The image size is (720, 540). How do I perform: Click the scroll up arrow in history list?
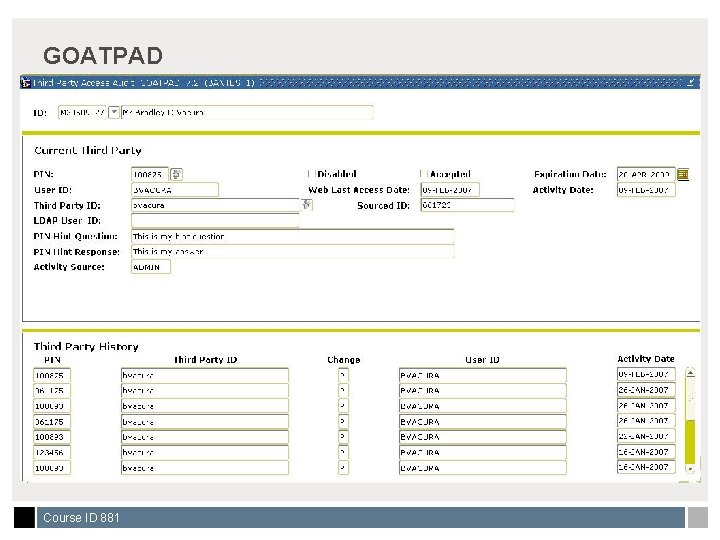click(x=690, y=372)
